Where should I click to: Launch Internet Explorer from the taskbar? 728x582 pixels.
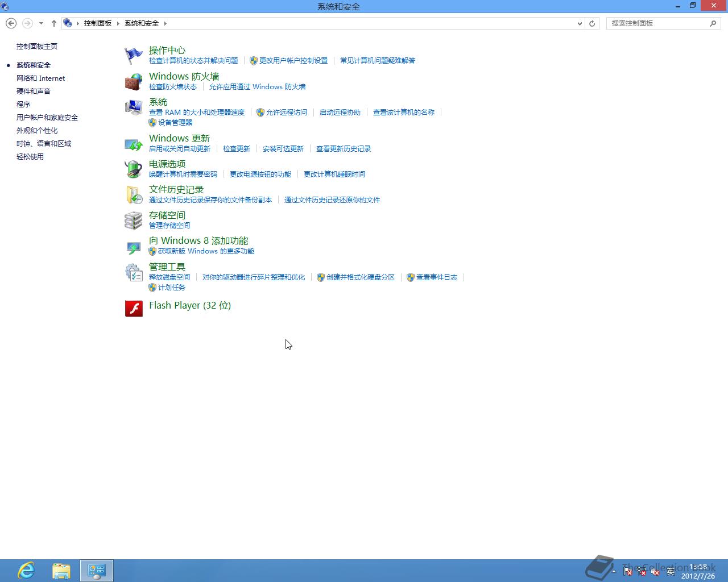coord(26,571)
